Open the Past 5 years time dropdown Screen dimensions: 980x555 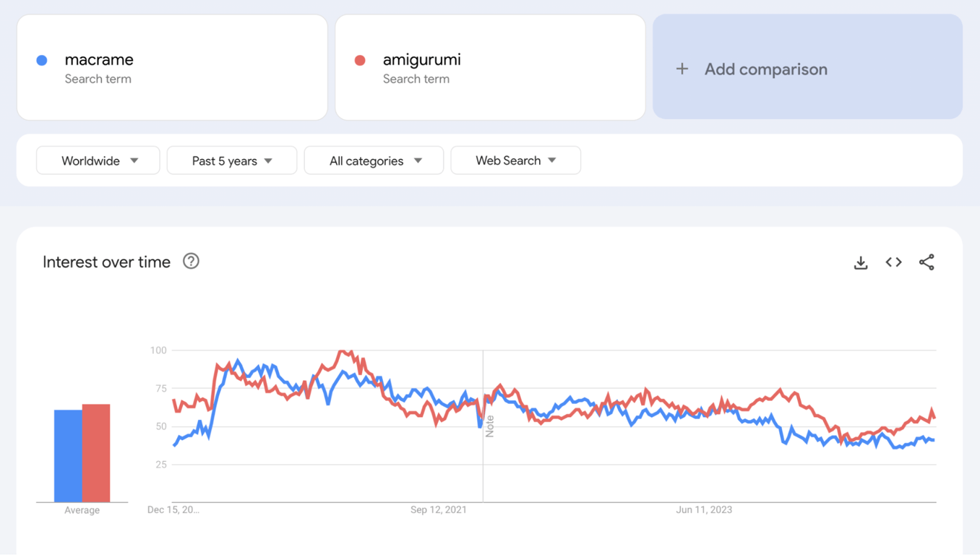click(231, 160)
